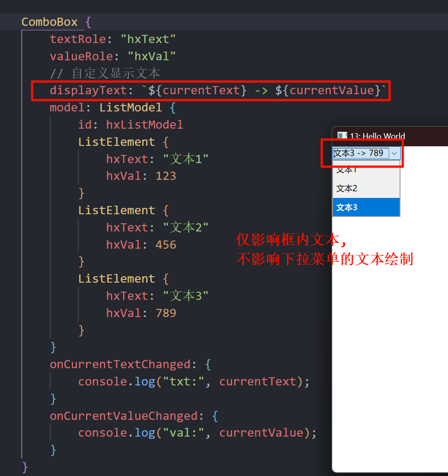This screenshot has height=476, width=448.
Task: Click the comment '// 自定义显示文本'
Action: (x=105, y=73)
